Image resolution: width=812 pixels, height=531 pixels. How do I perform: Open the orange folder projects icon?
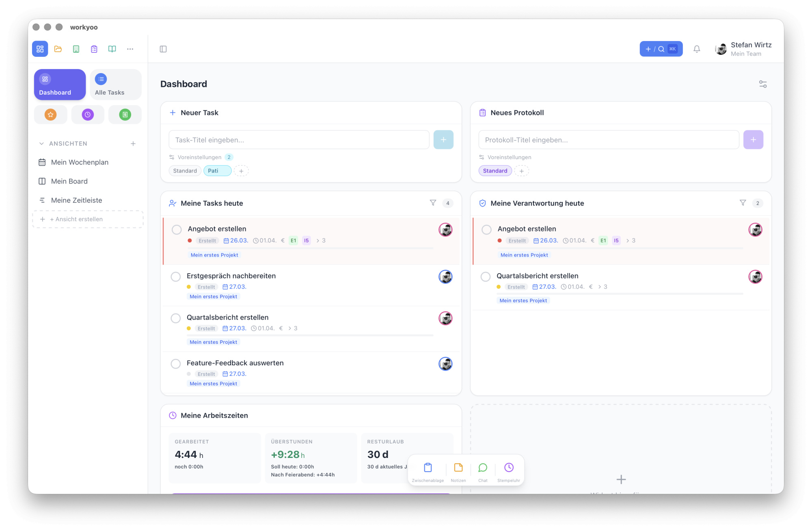point(58,49)
